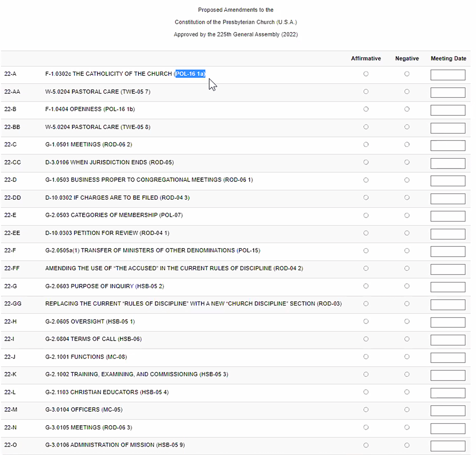This screenshot has width=476, height=455.
Task: Click Meeting Date field for 22-F
Action: 448,252
